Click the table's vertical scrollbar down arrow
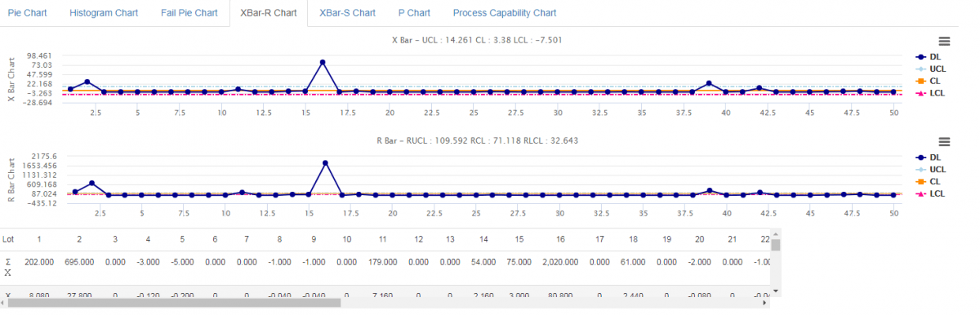 coord(776,291)
